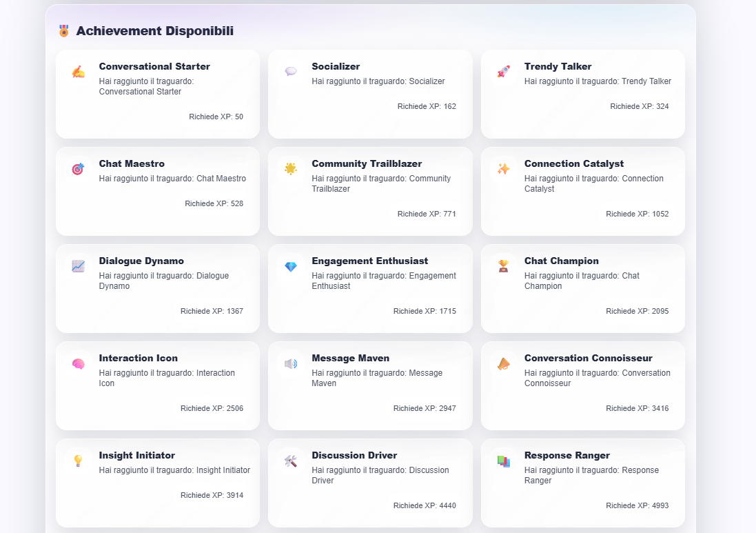Select the speaker icon on Message Maven
The image size is (756, 533).
[x=290, y=363]
